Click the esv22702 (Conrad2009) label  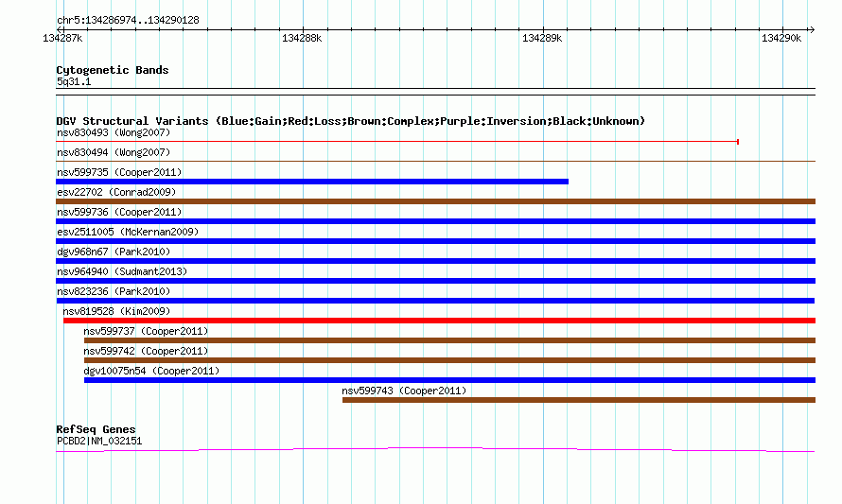coord(116,192)
